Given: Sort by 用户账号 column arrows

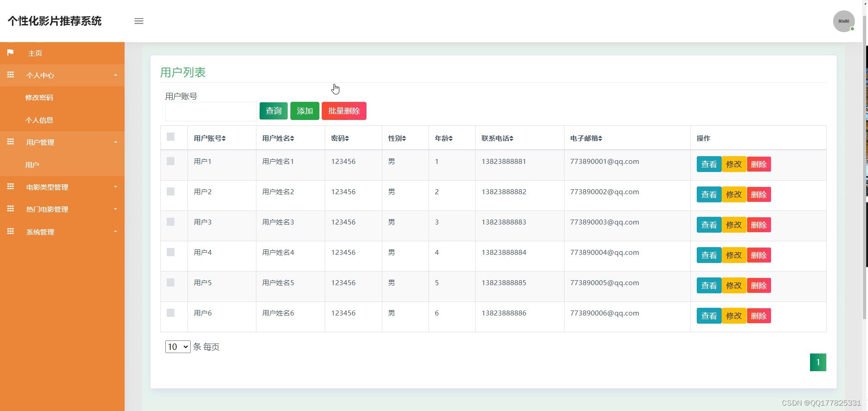Looking at the screenshot, I should pyautogui.click(x=224, y=139).
